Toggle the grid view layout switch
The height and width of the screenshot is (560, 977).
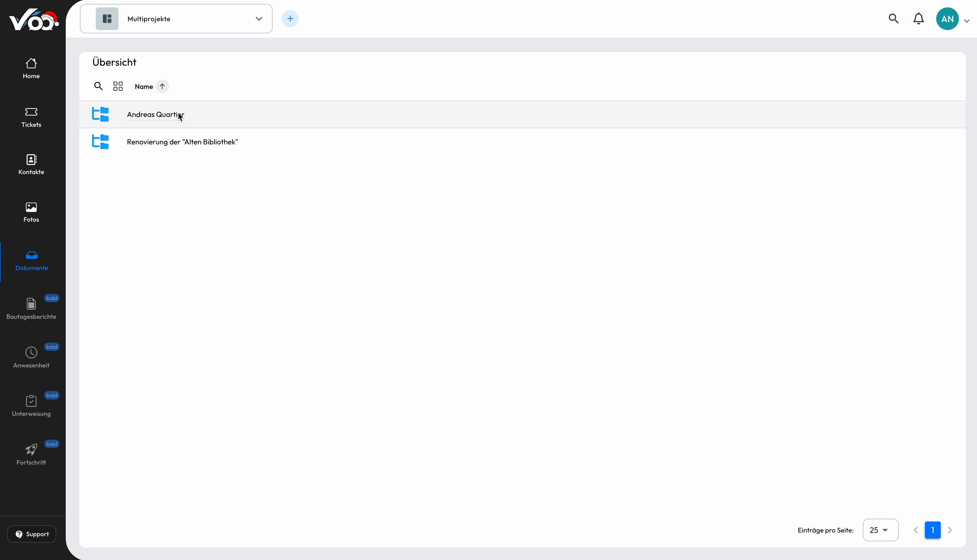(118, 86)
